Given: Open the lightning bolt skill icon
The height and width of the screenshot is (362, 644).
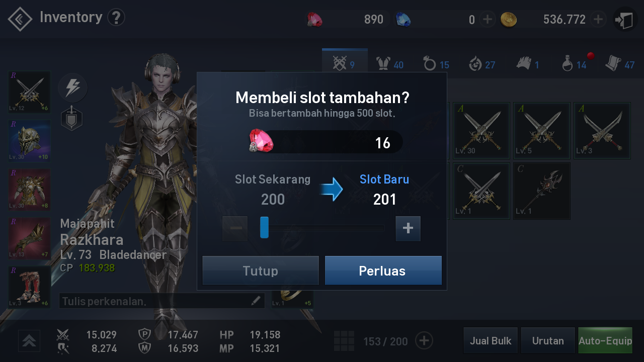Looking at the screenshot, I should coord(73,88).
